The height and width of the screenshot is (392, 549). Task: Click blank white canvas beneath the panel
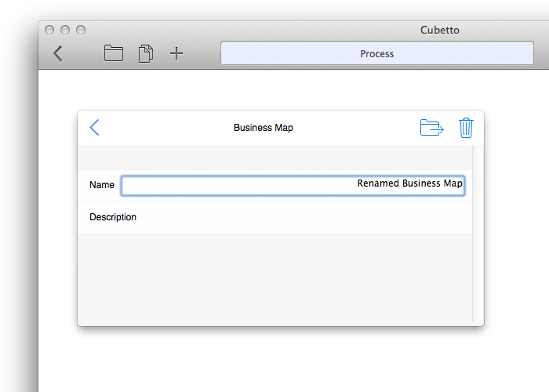click(x=280, y=361)
